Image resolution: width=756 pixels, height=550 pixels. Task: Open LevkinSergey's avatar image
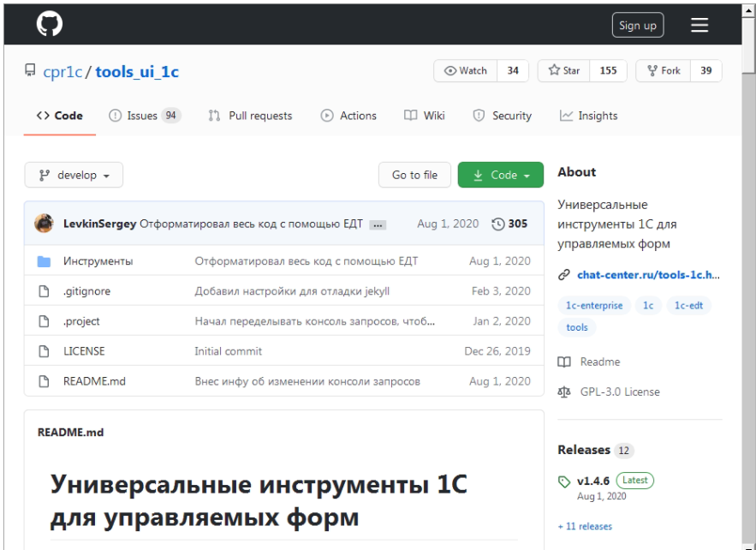click(44, 224)
